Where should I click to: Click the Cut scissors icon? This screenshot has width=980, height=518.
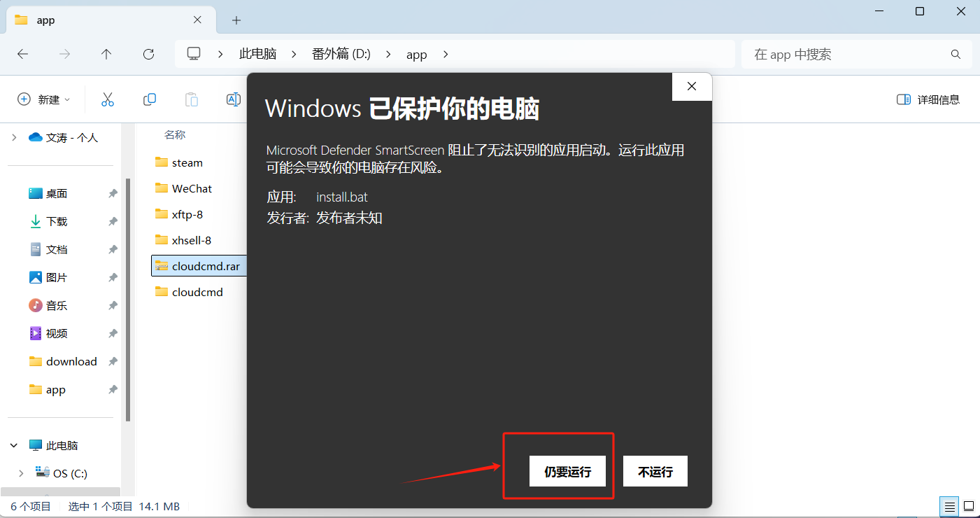click(107, 99)
